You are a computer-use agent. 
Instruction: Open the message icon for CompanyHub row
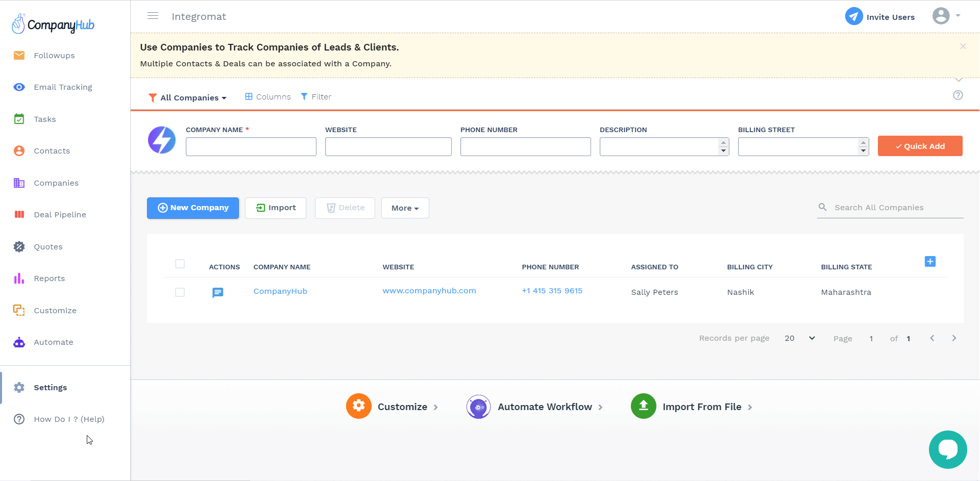[x=217, y=292]
